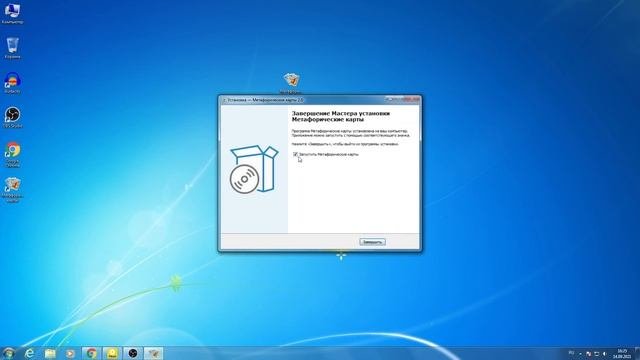Open the volume speaker tray icon
Viewport: 640px width, 360px height.
[x=604, y=353]
